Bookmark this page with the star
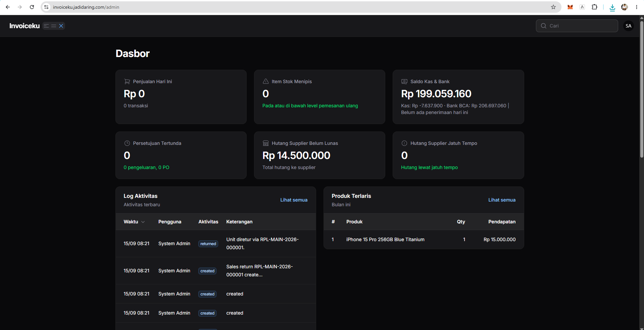 click(x=553, y=7)
